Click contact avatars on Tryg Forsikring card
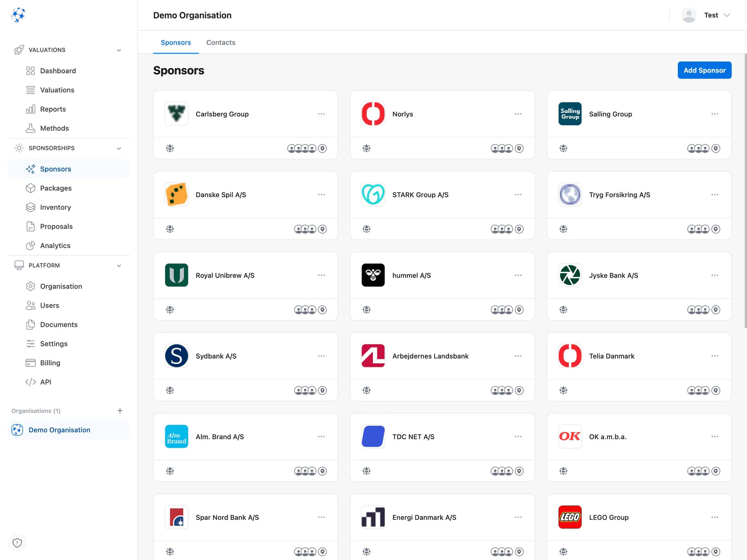747x560 pixels. [698, 229]
